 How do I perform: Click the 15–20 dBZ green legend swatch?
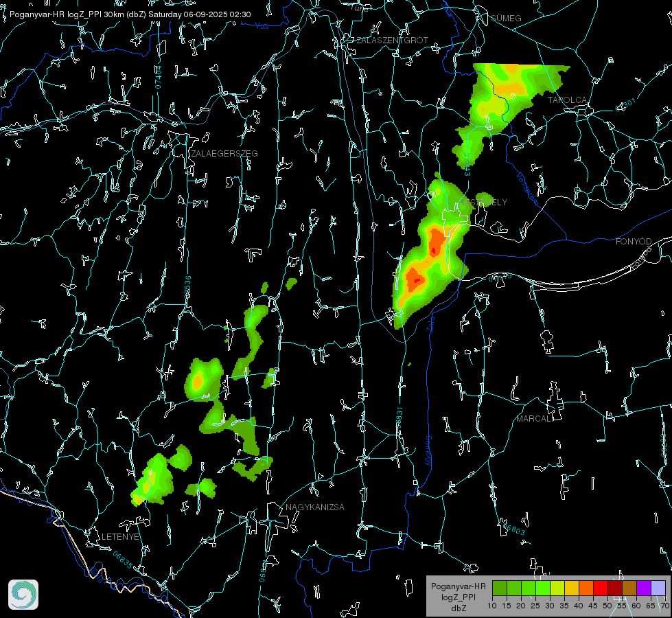point(514,588)
